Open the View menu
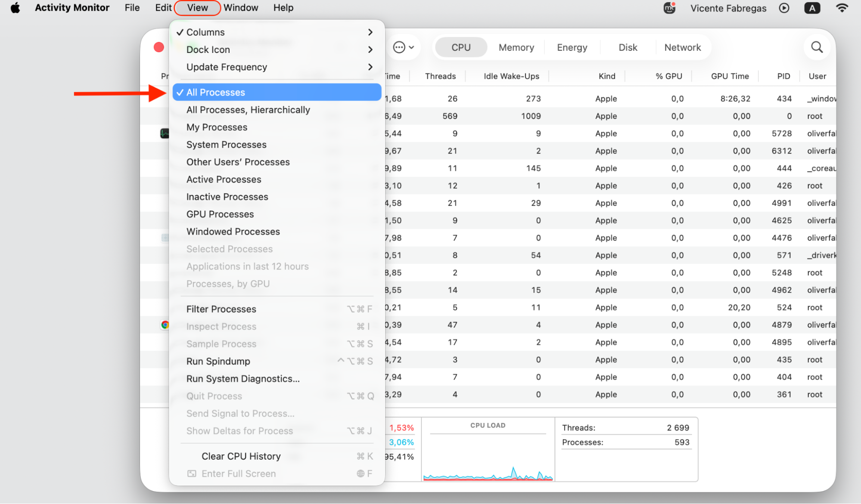The image size is (861, 504). [x=198, y=8]
